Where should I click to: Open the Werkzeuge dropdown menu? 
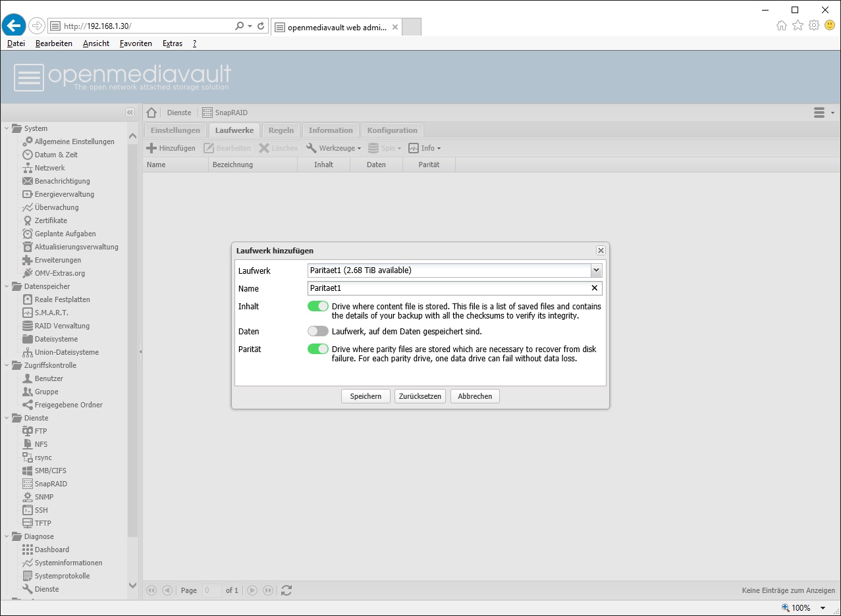pyautogui.click(x=334, y=148)
